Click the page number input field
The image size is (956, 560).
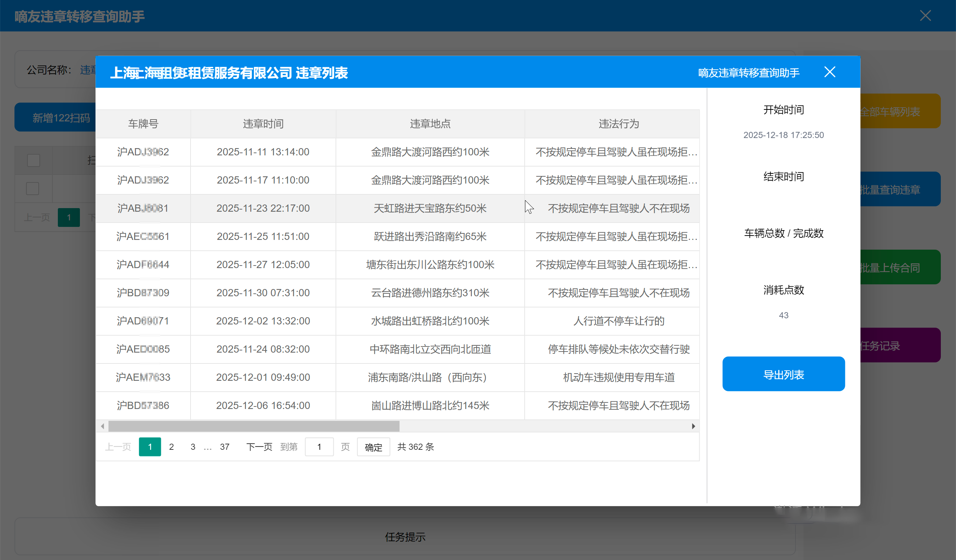click(319, 447)
